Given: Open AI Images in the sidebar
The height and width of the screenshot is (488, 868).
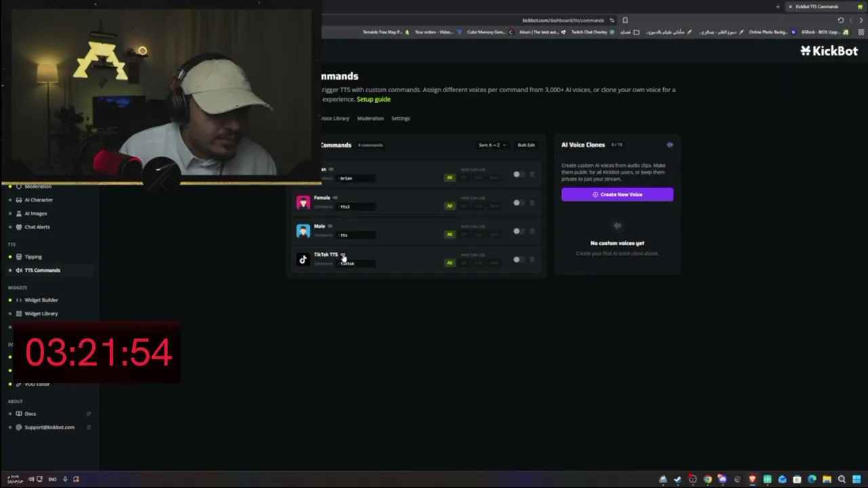Looking at the screenshot, I should click(36, 213).
